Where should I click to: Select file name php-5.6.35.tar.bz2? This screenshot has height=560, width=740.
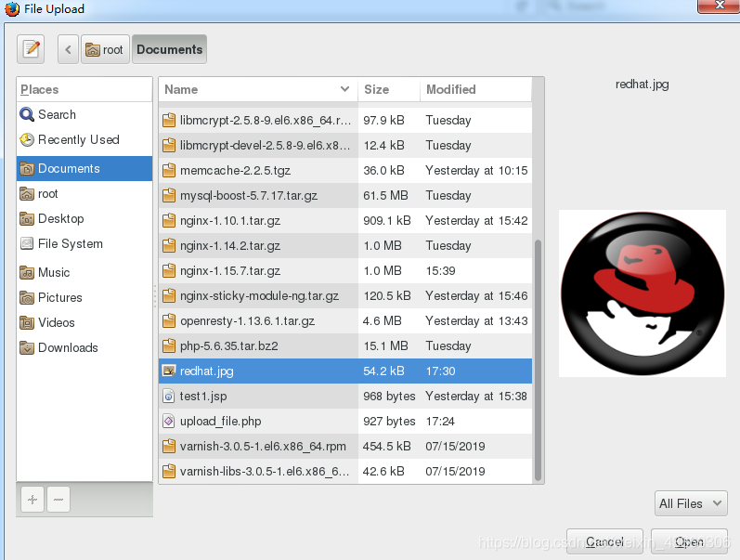pyautogui.click(x=229, y=346)
